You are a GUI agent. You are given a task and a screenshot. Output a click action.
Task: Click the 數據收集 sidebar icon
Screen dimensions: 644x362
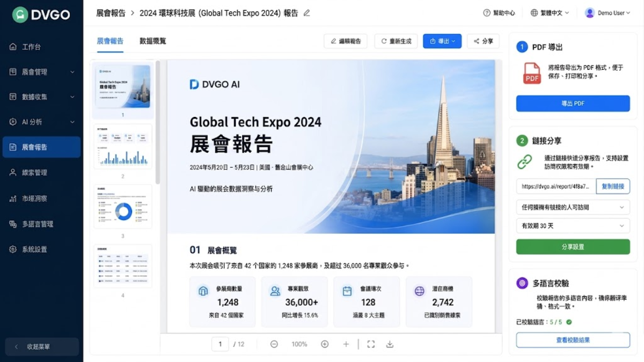13,97
